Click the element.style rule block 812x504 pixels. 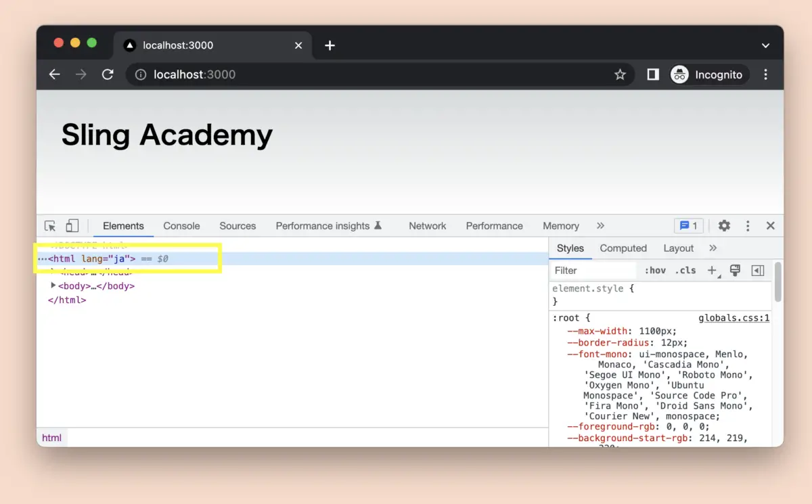pos(660,294)
